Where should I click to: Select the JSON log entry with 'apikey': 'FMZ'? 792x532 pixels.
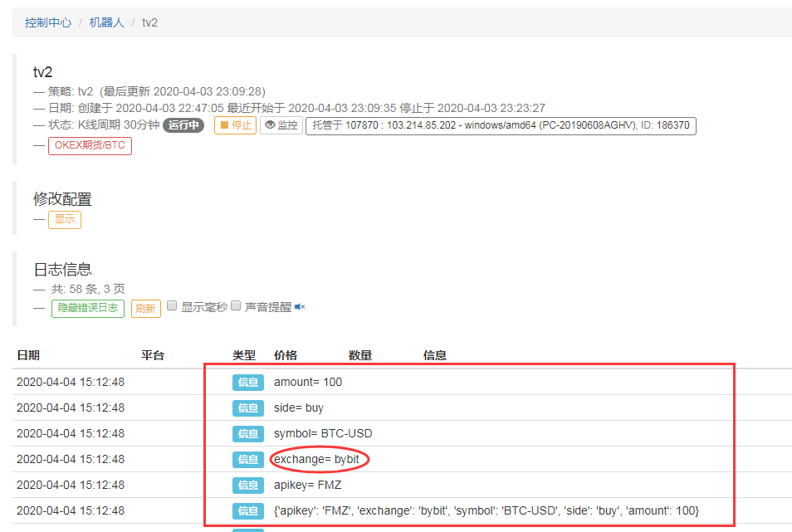(x=486, y=510)
